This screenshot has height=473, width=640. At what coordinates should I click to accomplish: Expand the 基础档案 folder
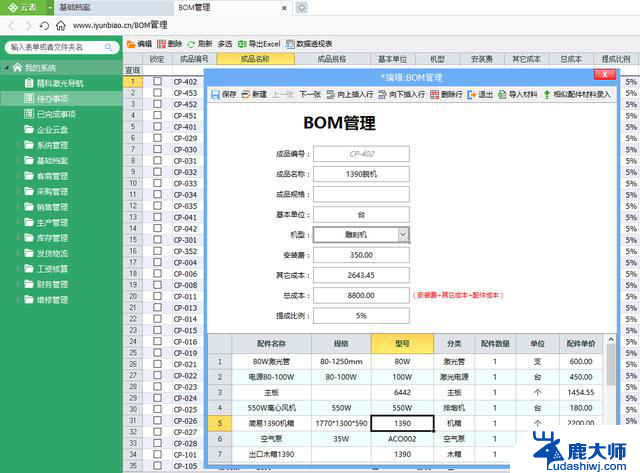[x=18, y=160]
